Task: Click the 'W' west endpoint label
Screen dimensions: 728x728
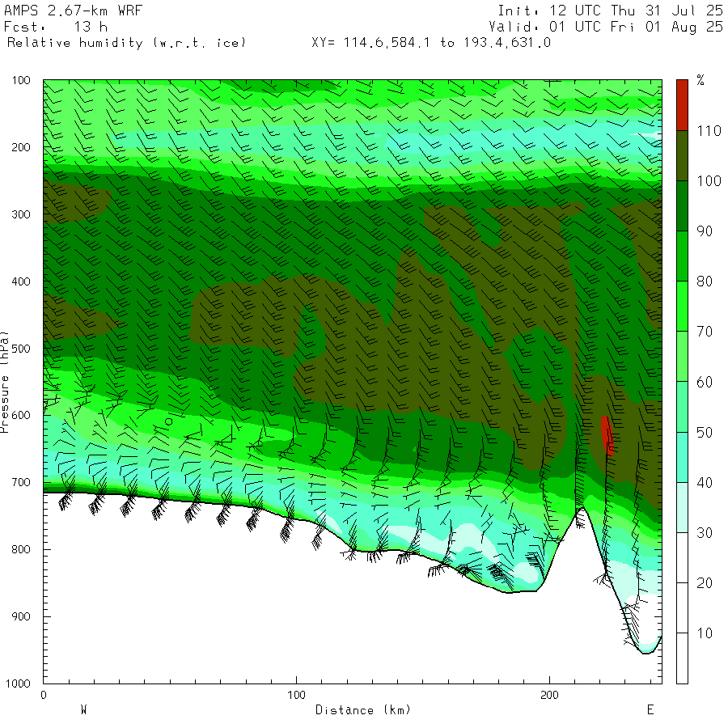Action: [83, 710]
